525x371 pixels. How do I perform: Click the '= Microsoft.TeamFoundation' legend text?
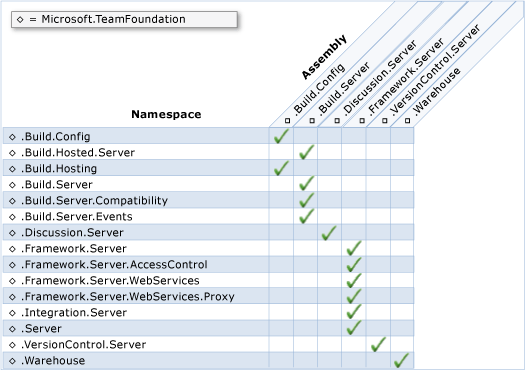[x=107, y=19]
